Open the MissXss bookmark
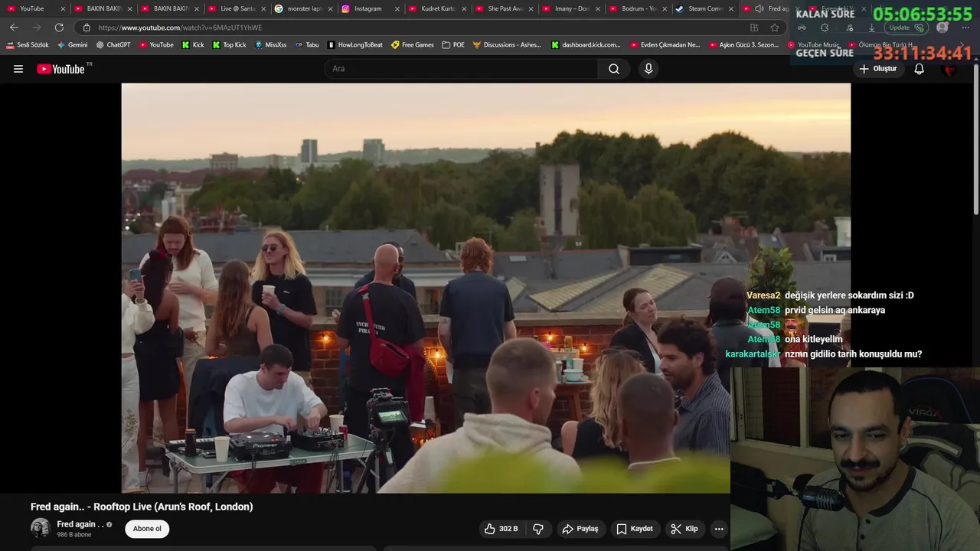980x551 pixels. [270, 45]
